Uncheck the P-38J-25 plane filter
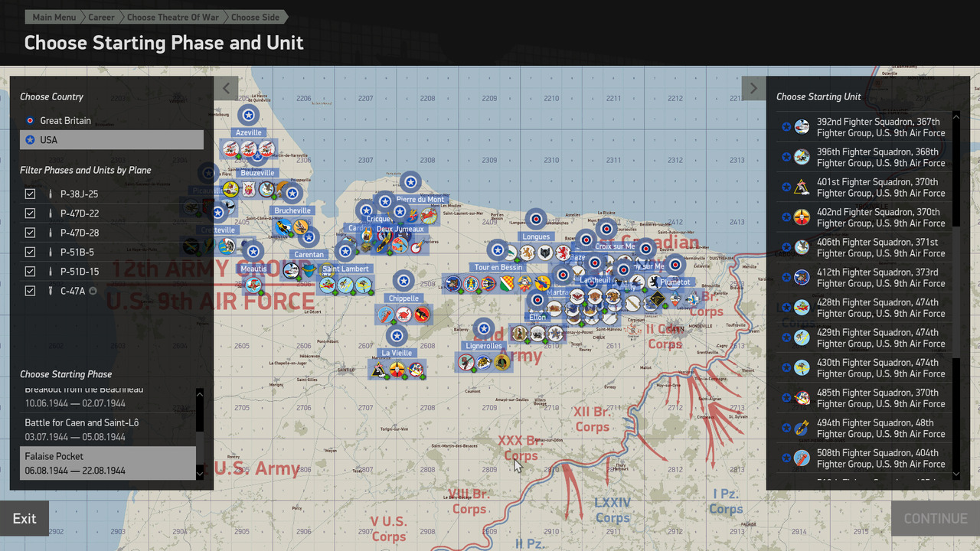 click(31, 194)
